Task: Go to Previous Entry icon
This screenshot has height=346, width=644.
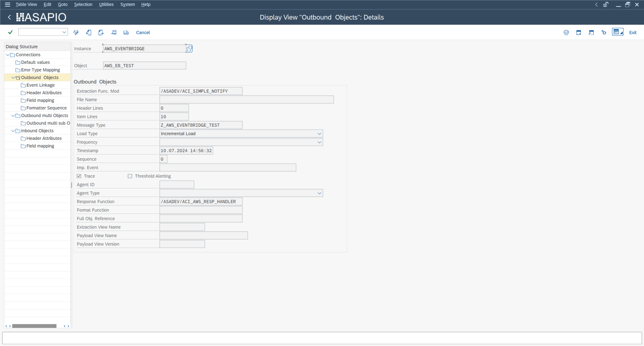Action: [x=89, y=33]
